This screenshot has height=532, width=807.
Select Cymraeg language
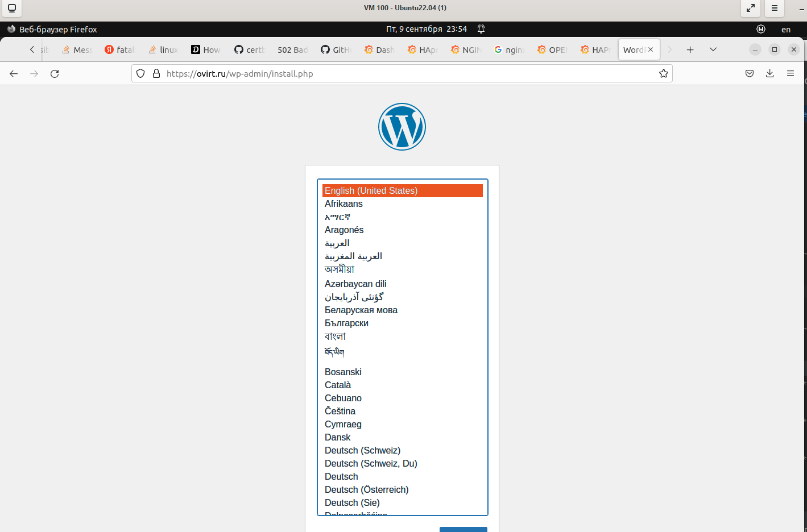[x=403, y=424]
